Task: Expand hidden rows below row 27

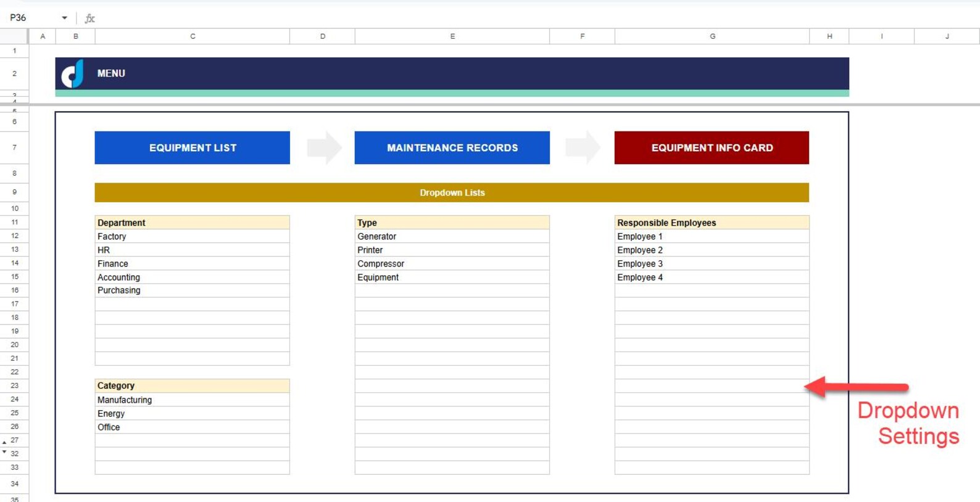Action: 4,442
